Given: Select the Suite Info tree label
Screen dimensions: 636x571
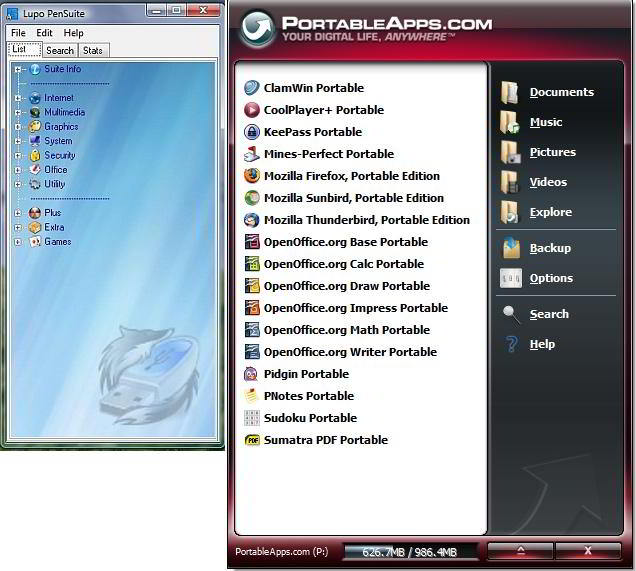Looking at the screenshot, I should (x=62, y=69).
